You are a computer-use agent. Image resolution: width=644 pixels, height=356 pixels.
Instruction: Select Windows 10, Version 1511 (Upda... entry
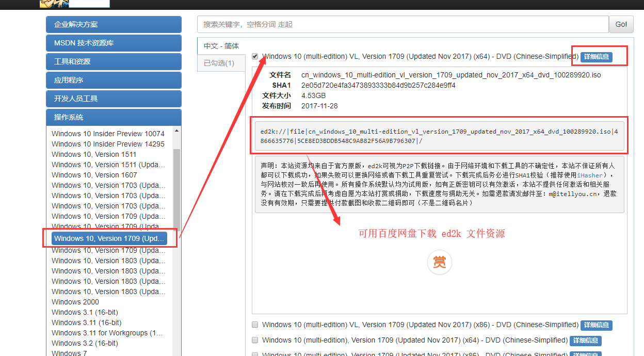pos(108,165)
